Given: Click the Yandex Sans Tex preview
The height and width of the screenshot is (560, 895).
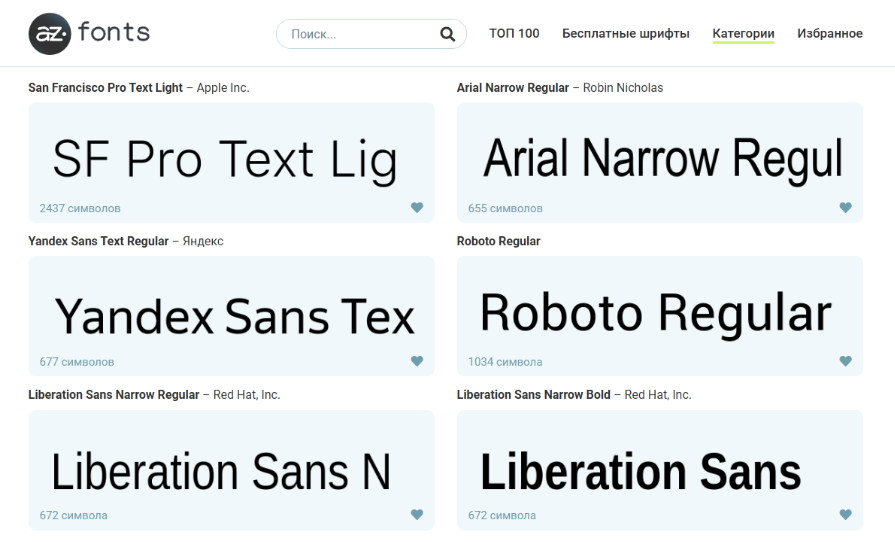Looking at the screenshot, I should tap(234, 316).
